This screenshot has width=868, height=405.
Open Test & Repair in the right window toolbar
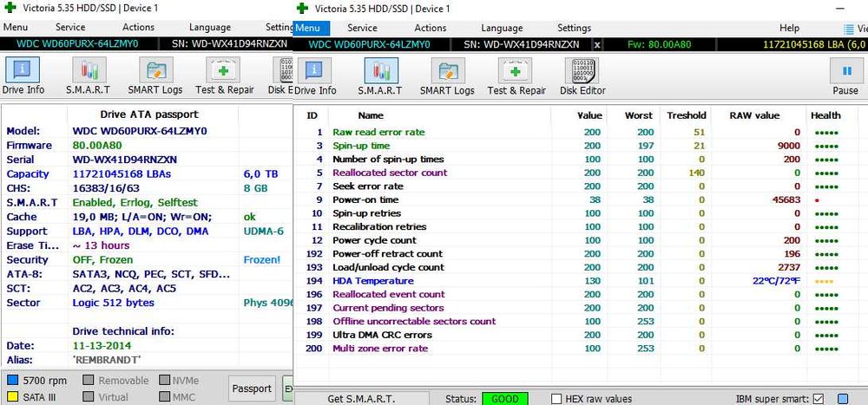point(516,75)
